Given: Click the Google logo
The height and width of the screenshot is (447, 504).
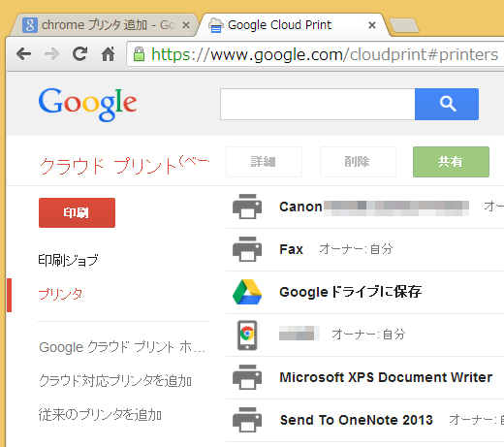Looking at the screenshot, I should pos(87,104).
